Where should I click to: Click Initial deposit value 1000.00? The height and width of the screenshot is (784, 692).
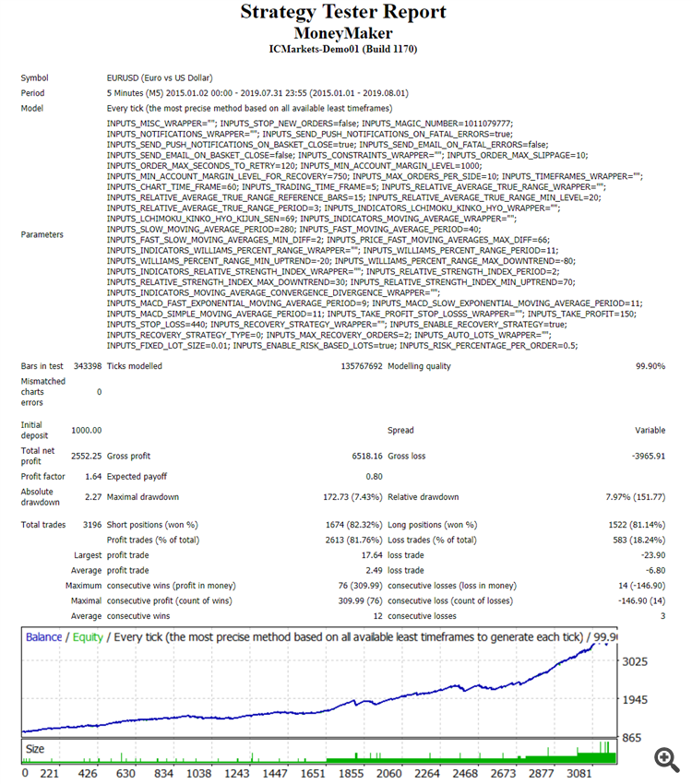[87, 431]
